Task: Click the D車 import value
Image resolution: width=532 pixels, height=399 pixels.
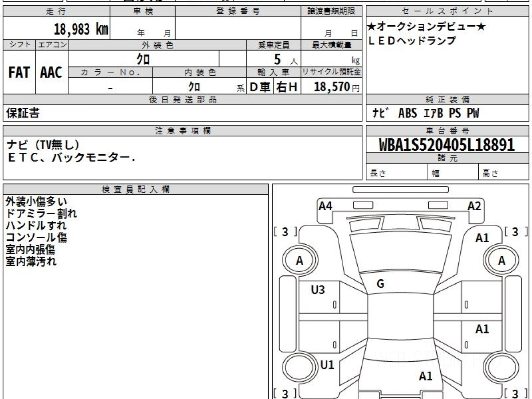Action: [x=260, y=87]
